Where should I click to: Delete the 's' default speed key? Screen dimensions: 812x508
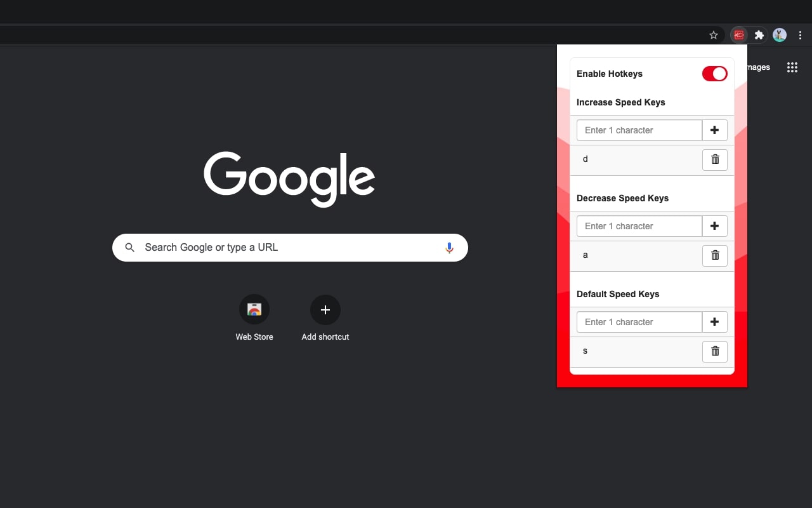[715, 351]
